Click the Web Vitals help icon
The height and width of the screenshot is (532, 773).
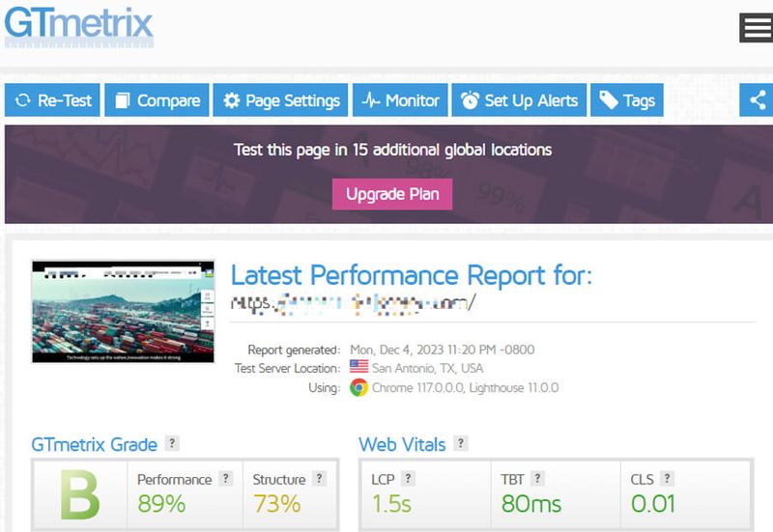461,443
